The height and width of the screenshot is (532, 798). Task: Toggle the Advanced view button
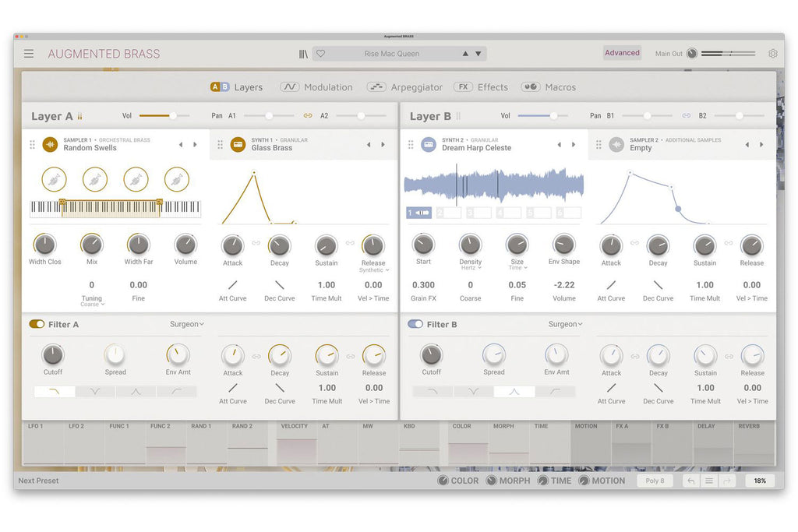point(622,53)
